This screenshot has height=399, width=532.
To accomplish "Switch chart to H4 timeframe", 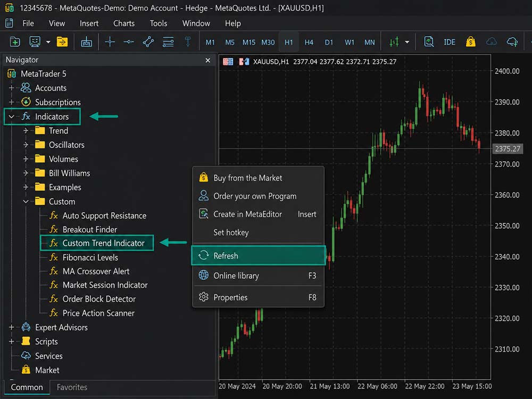I will pyautogui.click(x=309, y=43).
